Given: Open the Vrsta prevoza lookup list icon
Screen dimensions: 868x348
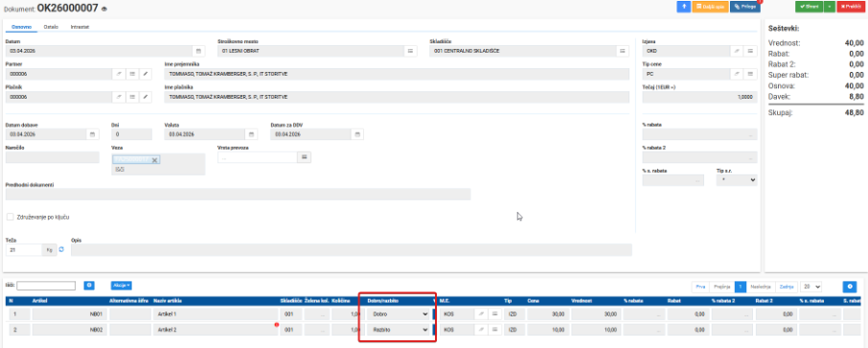Looking at the screenshot, I should pos(305,157).
